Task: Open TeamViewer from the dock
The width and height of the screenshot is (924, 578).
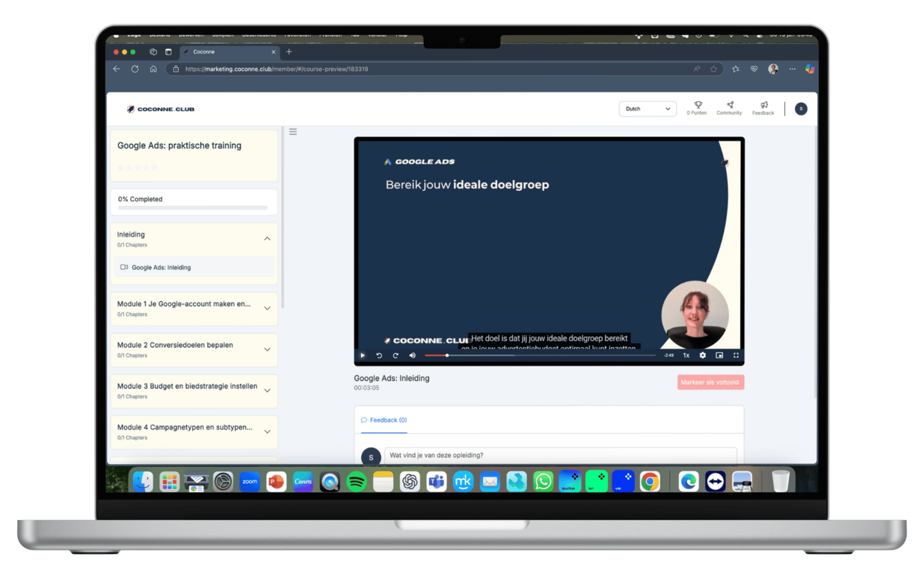Action: click(715, 481)
